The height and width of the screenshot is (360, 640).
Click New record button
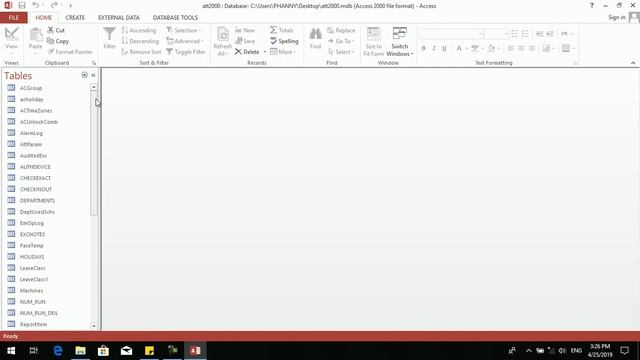pos(245,30)
